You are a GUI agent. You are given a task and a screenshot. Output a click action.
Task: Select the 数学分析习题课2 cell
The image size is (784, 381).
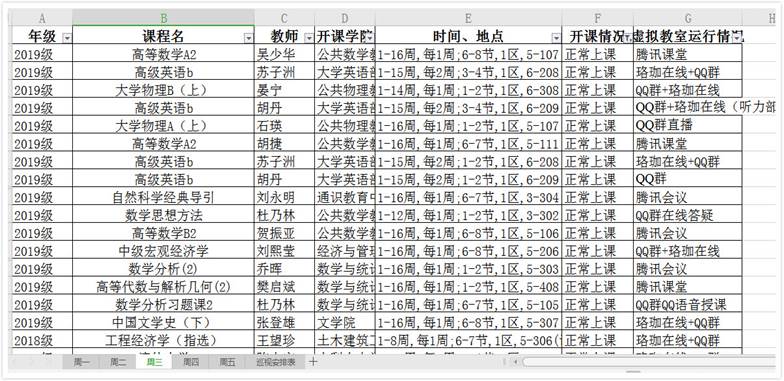[x=164, y=304]
